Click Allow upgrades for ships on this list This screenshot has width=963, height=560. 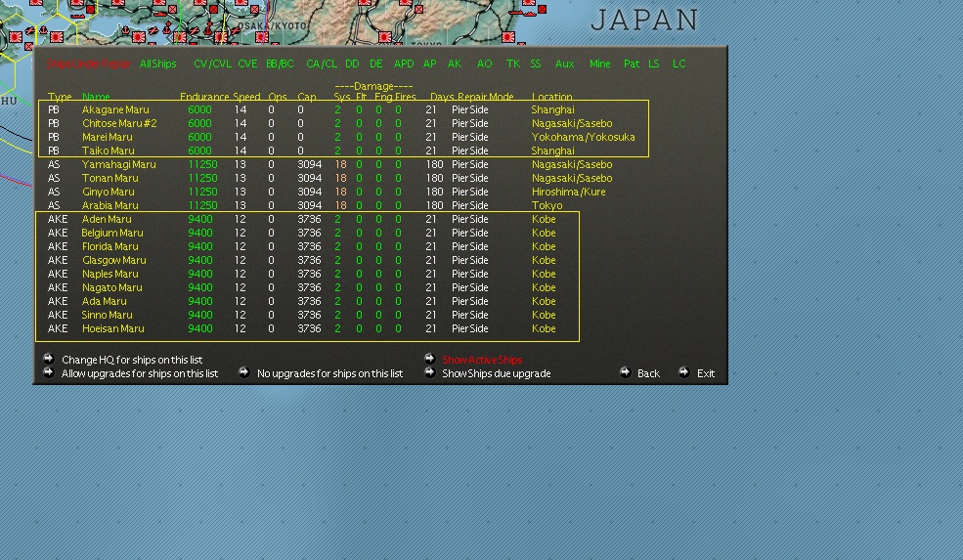(x=140, y=373)
